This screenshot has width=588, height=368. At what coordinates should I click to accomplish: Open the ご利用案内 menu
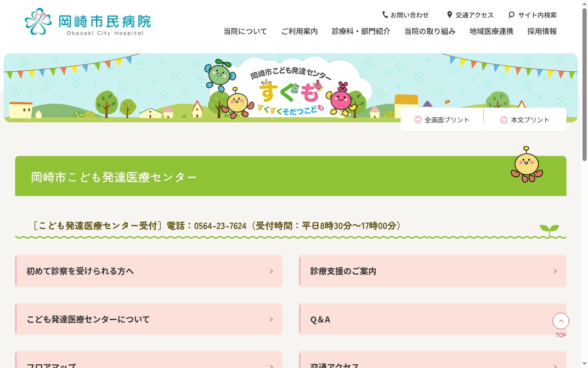coord(300,31)
